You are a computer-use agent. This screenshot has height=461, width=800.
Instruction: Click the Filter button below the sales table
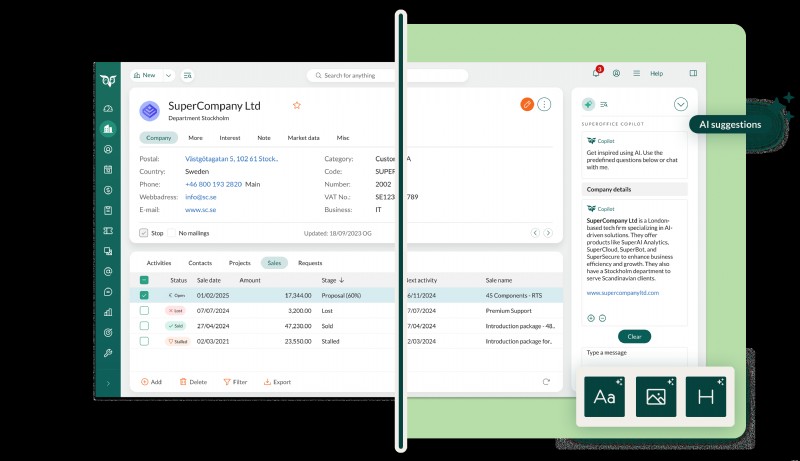(x=236, y=382)
